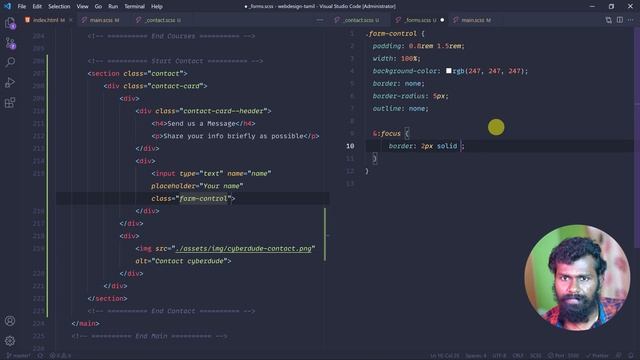Open the right editor's more actions menu
The width and height of the screenshot is (640, 360).
(631, 20)
